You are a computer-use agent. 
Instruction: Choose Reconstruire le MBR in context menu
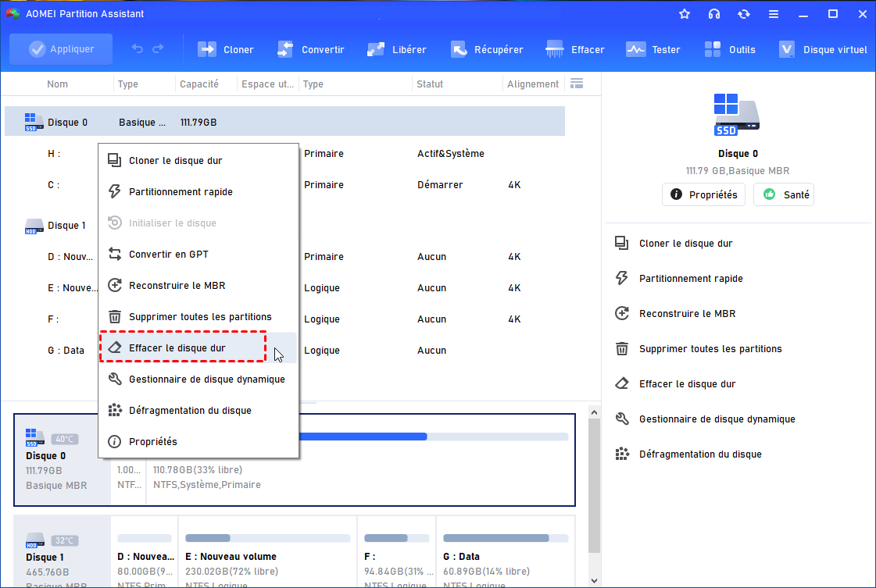click(177, 286)
